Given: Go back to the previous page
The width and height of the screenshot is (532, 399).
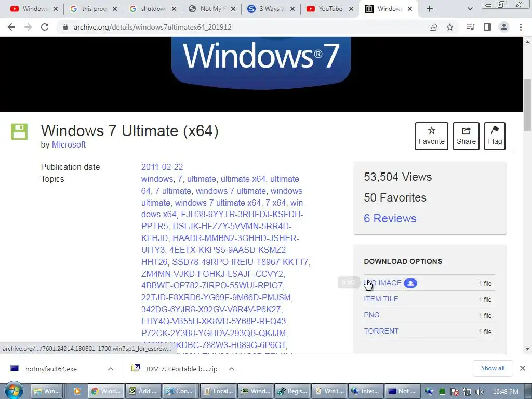Looking at the screenshot, I should pos(11,27).
